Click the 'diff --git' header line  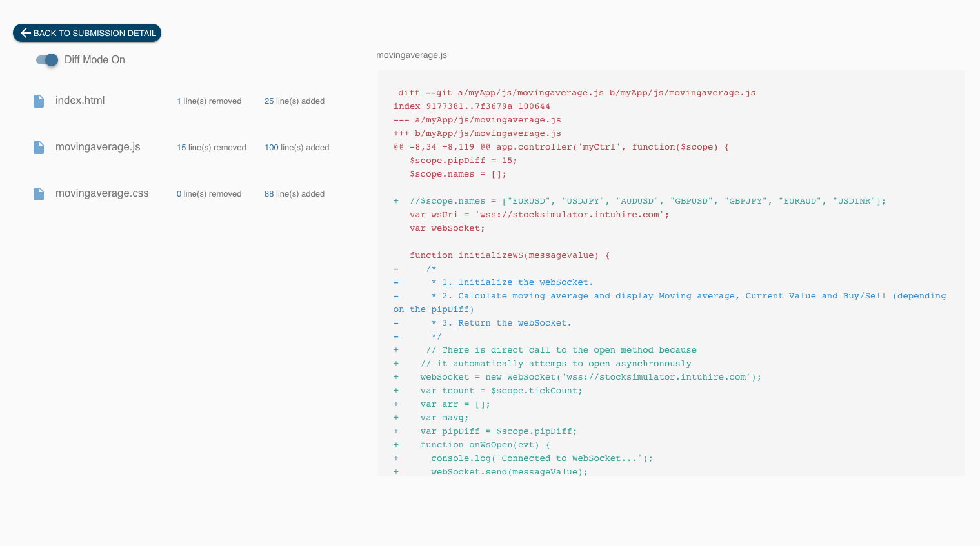click(577, 93)
